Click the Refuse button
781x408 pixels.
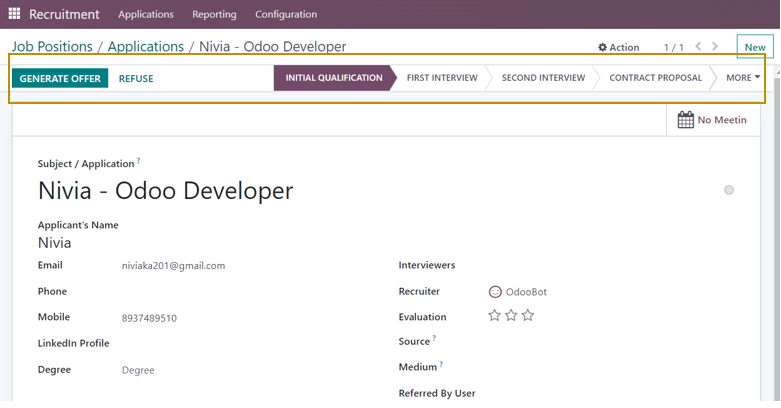point(136,78)
